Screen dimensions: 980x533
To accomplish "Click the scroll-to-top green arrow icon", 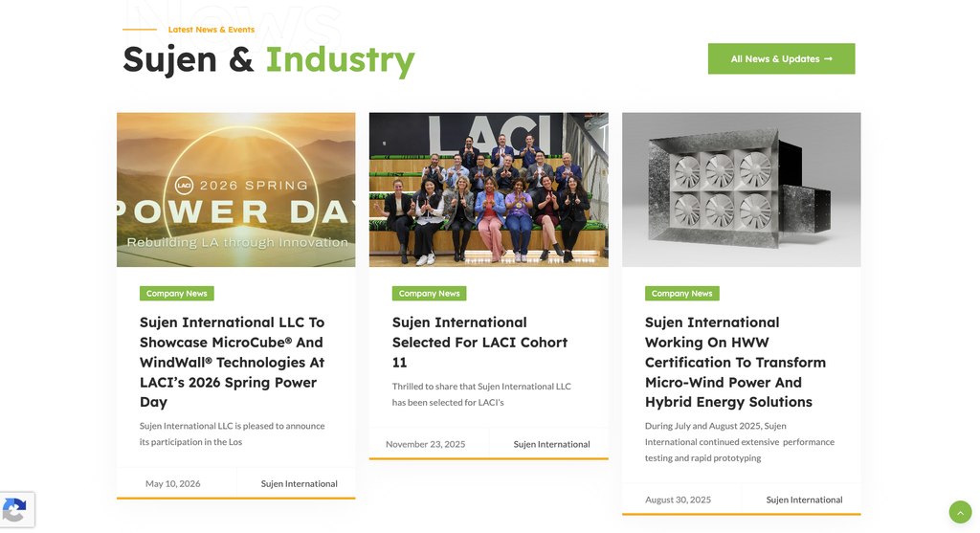I will (x=959, y=512).
